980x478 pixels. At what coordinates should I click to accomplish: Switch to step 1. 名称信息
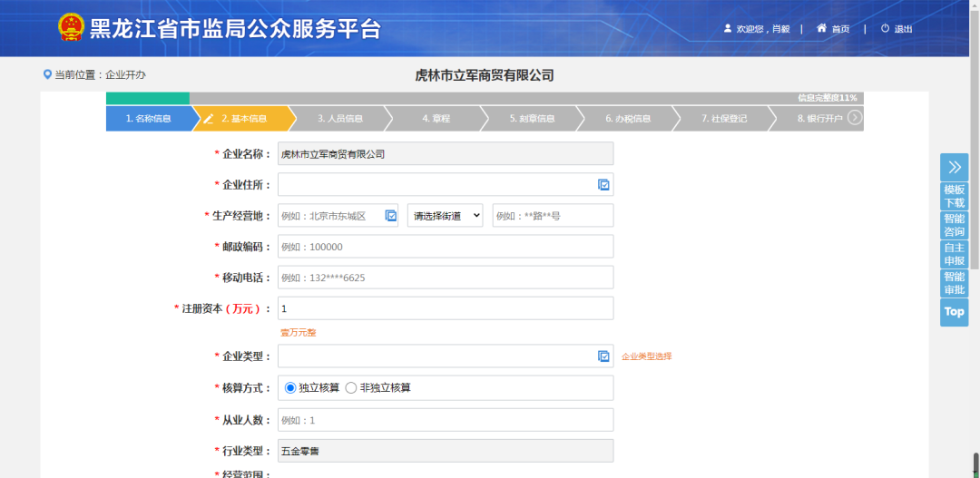(150, 118)
